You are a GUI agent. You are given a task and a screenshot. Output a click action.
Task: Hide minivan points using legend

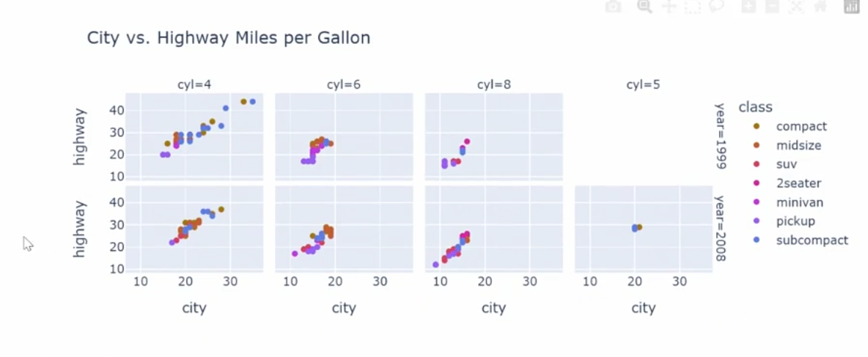(x=799, y=202)
